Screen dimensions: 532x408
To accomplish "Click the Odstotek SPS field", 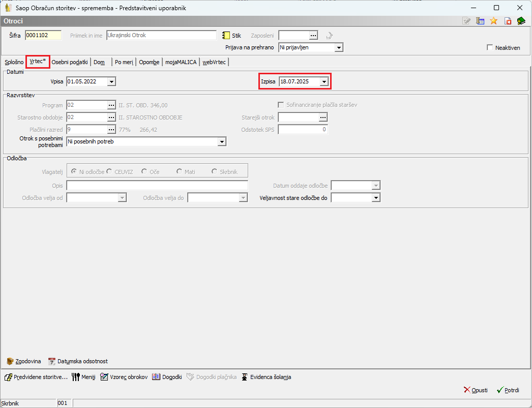I will [303, 129].
